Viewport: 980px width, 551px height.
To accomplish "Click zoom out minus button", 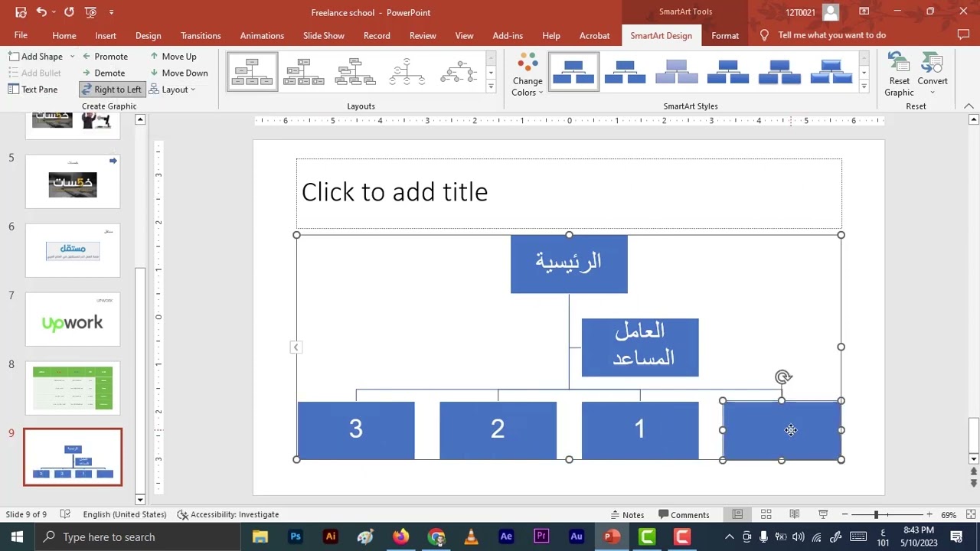I will point(844,515).
